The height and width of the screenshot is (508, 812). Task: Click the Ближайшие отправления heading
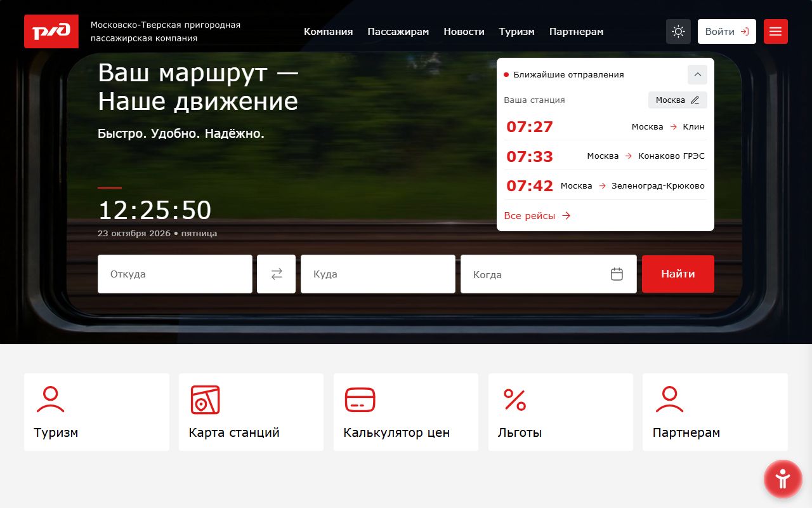568,75
